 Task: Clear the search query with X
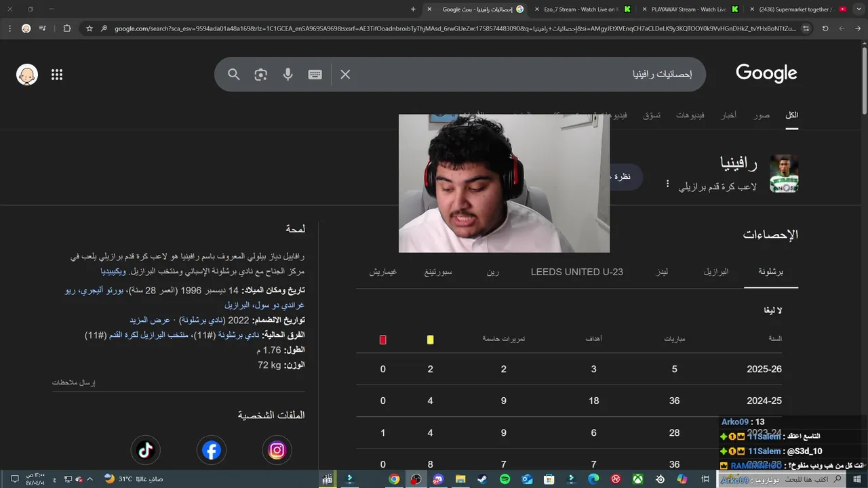[x=345, y=75]
